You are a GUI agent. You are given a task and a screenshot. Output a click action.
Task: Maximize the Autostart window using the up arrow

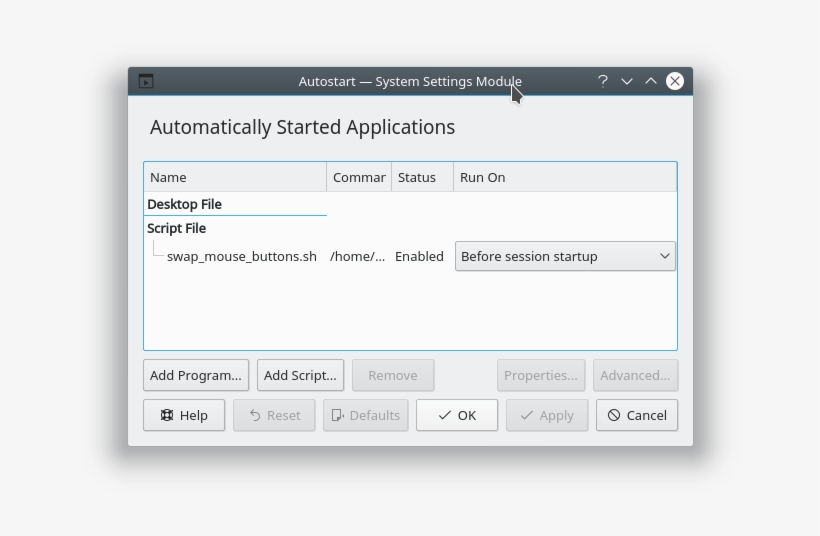651,81
